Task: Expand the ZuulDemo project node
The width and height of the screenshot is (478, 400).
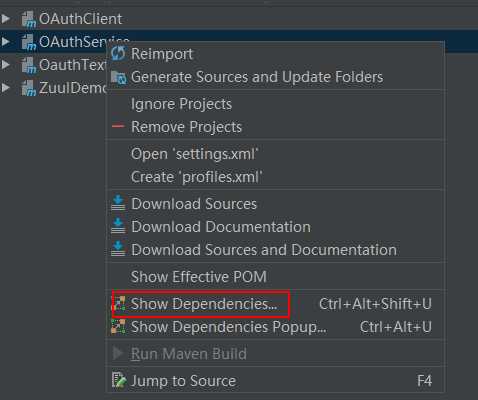Action: (x=5, y=87)
